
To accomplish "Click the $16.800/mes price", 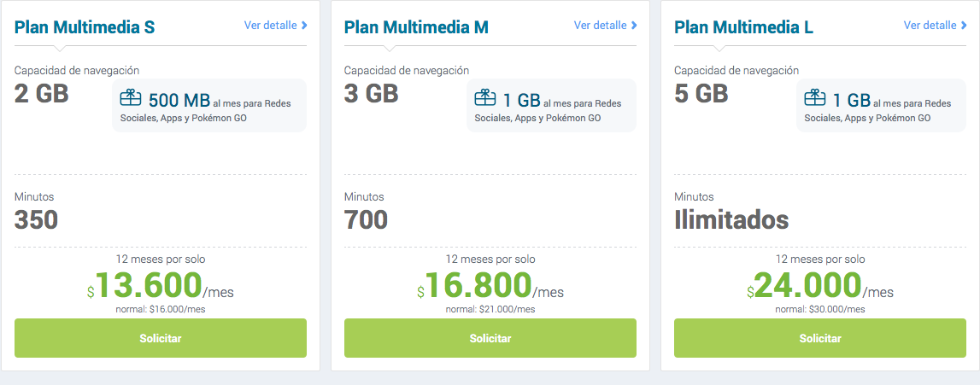I will (x=490, y=286).
